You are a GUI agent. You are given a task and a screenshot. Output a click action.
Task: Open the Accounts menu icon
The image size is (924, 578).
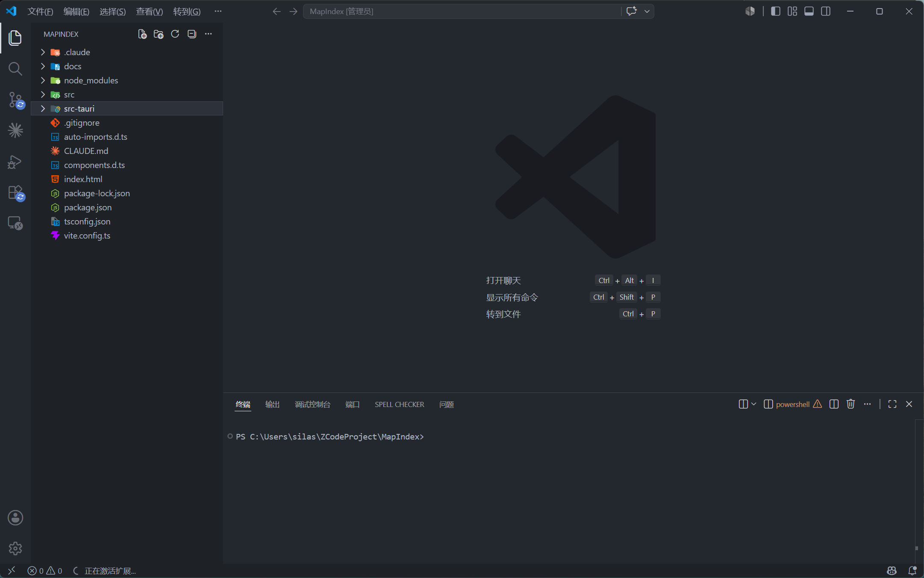click(x=15, y=518)
